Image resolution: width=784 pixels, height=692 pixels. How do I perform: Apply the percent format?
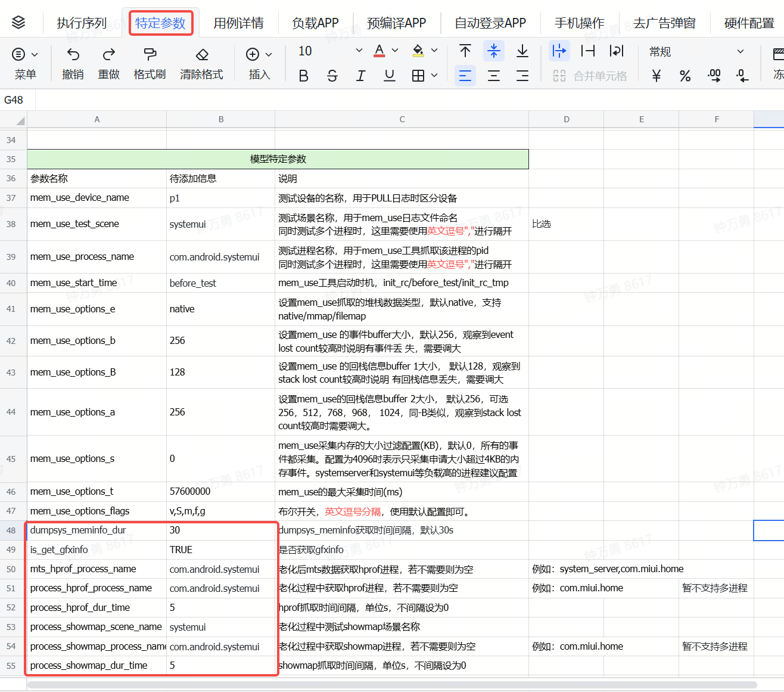(685, 76)
